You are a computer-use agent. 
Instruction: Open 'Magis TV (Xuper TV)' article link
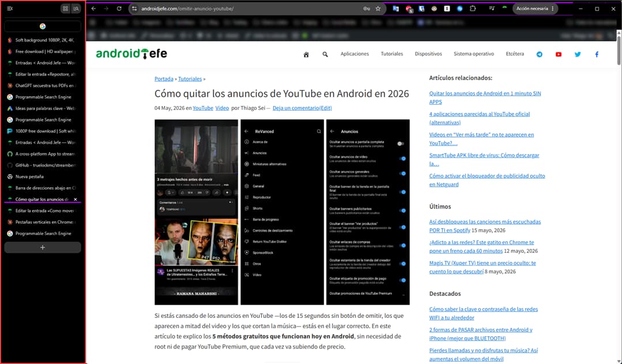482,267
